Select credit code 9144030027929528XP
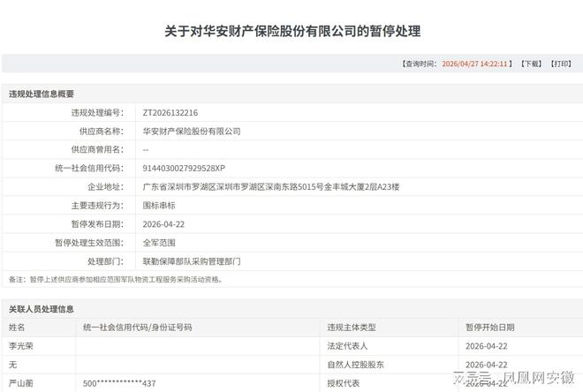 click(184, 169)
